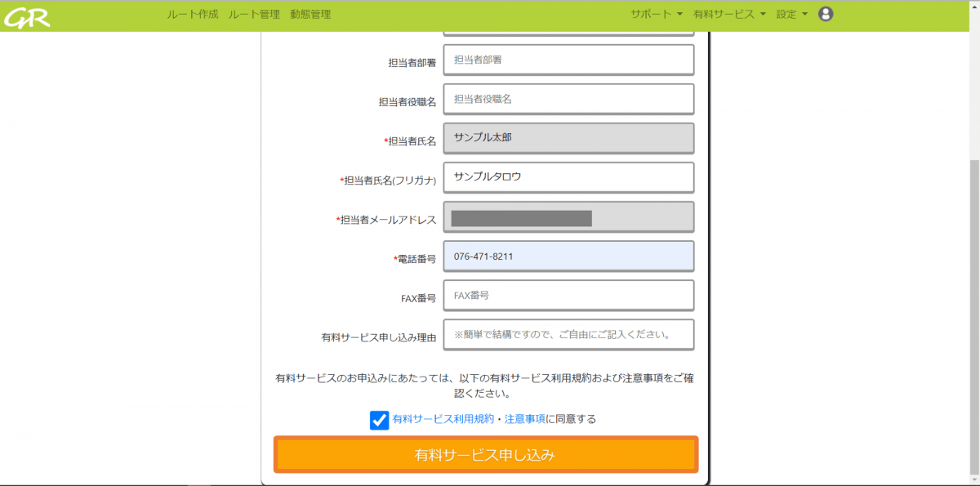This screenshot has height=486, width=980.
Task: Click the 担当者役職名 text field
Action: (x=568, y=99)
